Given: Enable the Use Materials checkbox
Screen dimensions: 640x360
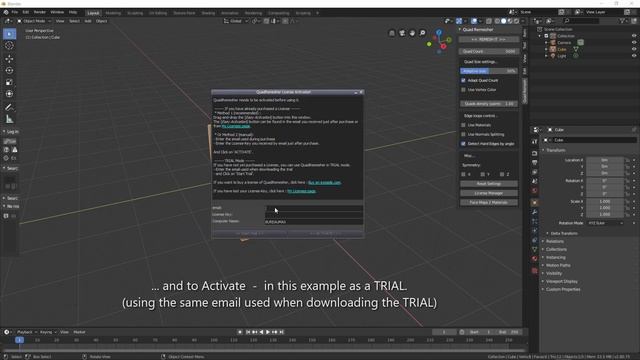Looking at the screenshot, I should (x=463, y=125).
